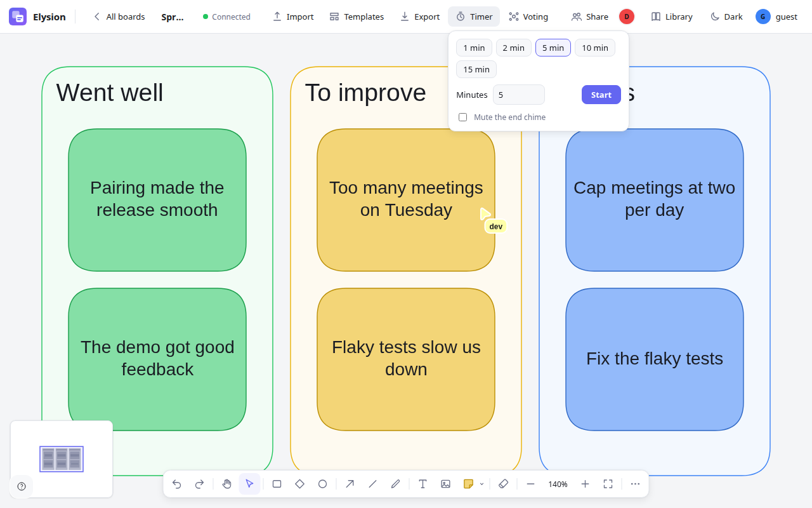Click the redo icon in bottom toolbar

199,484
